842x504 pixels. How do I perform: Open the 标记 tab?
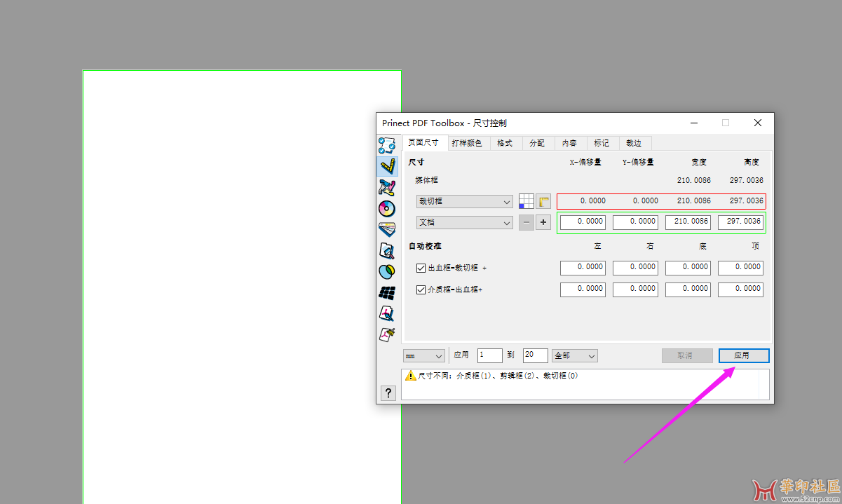point(602,142)
